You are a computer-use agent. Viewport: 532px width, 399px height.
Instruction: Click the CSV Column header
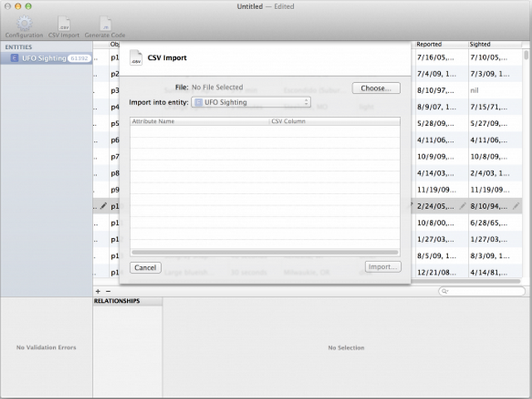click(334, 121)
